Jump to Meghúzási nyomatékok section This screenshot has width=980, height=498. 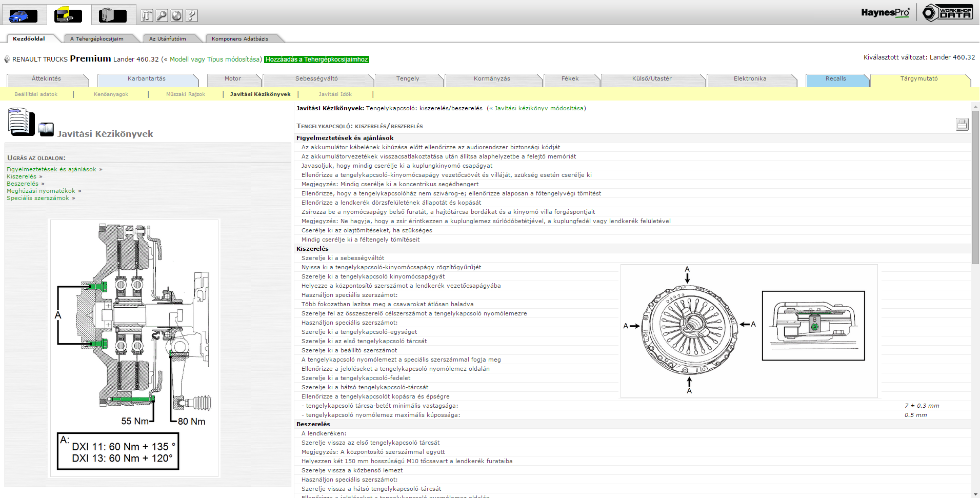pos(41,191)
